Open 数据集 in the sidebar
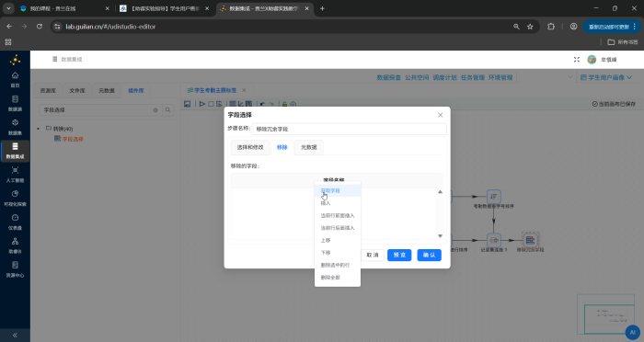Image resolution: width=644 pixels, height=342 pixels. click(x=15, y=127)
